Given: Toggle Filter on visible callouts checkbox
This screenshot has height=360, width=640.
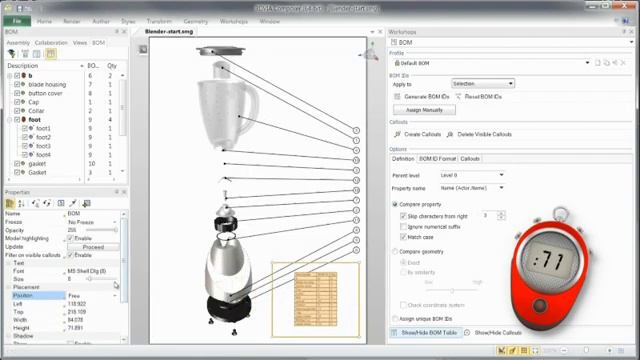Looking at the screenshot, I should (70, 255).
